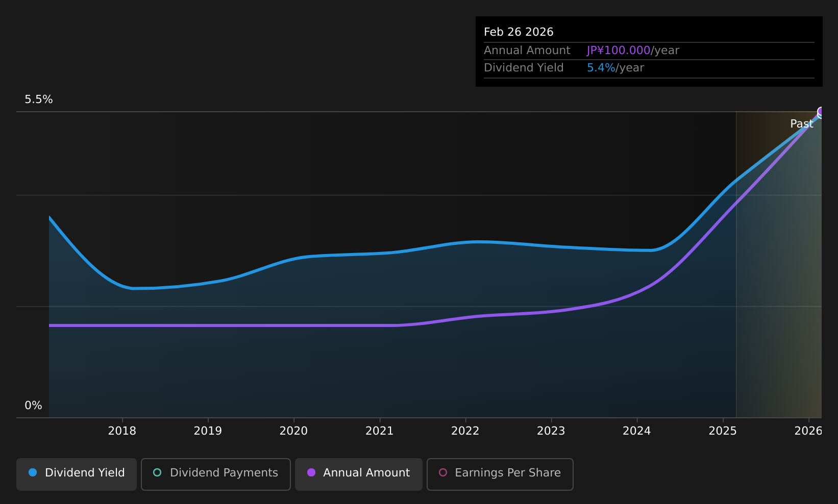
Task: Click the 2018 x-axis label
Action: click(x=122, y=431)
